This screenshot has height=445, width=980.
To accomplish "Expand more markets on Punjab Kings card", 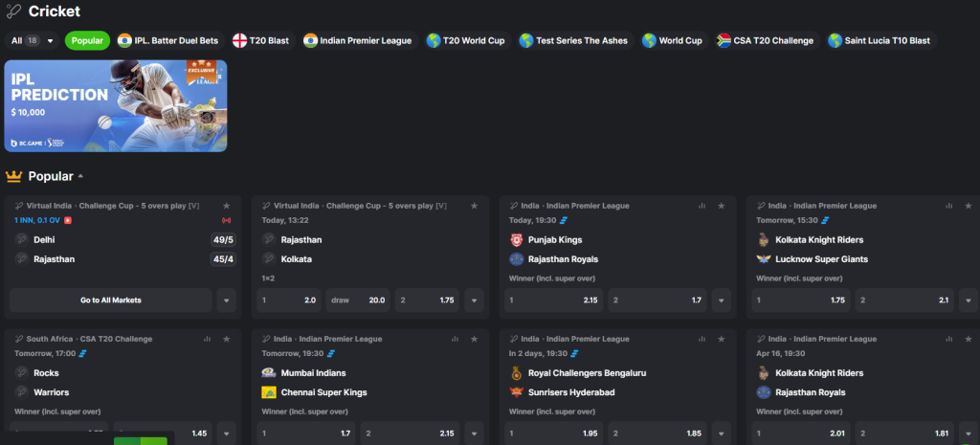I will click(722, 300).
